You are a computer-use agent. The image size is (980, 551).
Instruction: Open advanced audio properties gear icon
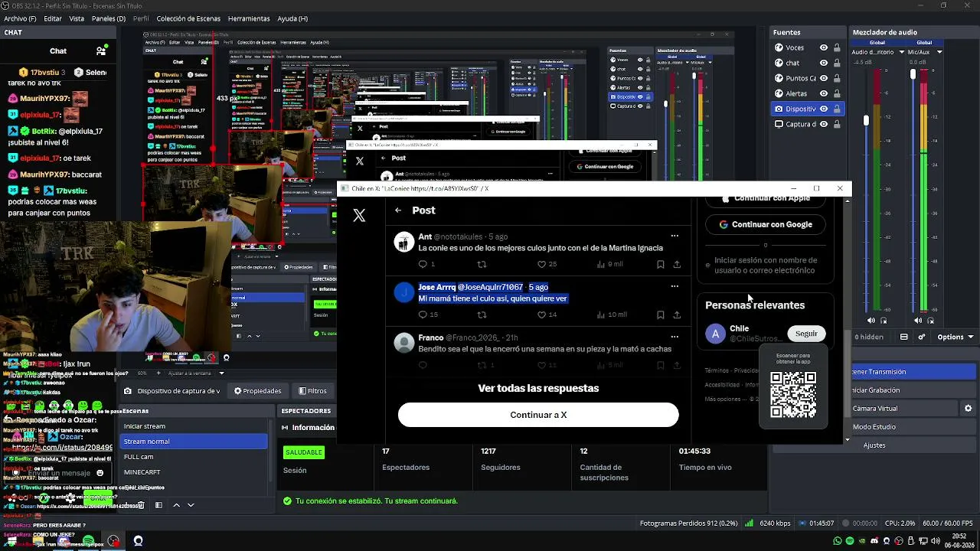point(922,337)
